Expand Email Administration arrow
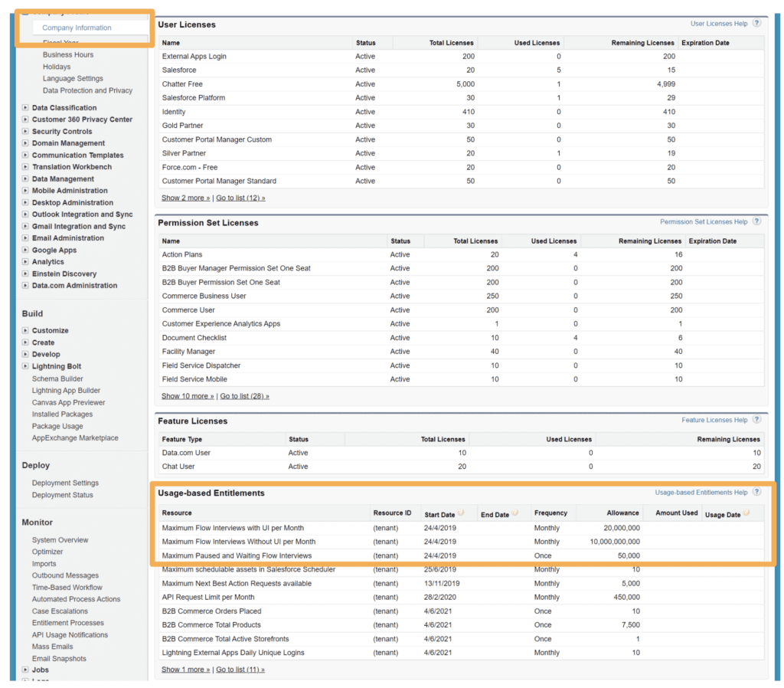This screenshot has width=784, height=688. coord(25,238)
